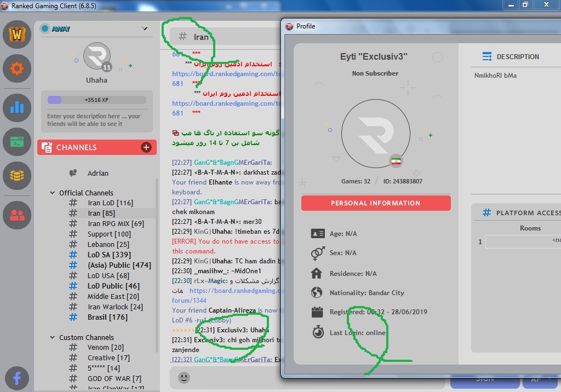561x392 pixels.
Task: Click the gender symbol icon beside Sex
Action: pos(318,253)
